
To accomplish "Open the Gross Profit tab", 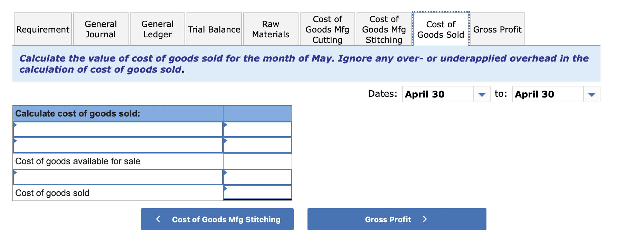I will pos(498,29).
